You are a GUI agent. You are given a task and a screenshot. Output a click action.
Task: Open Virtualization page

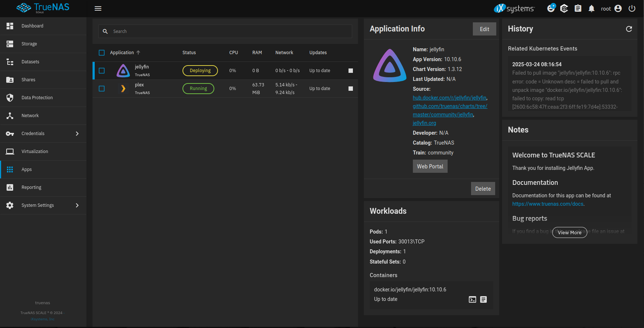tap(43, 152)
